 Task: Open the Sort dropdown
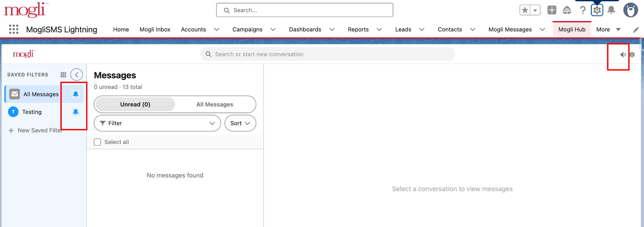pyautogui.click(x=240, y=123)
